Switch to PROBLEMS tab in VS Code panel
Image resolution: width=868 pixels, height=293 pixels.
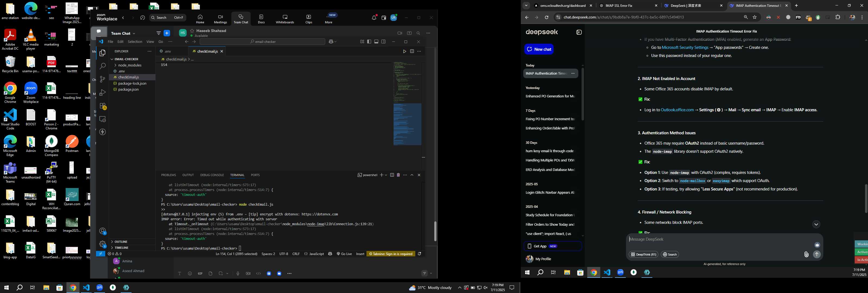pos(168,175)
